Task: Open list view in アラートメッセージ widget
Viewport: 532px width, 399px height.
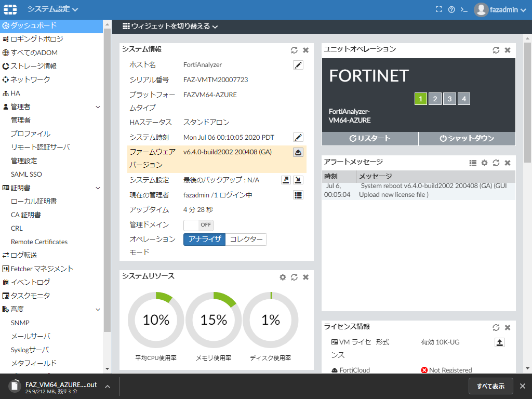Action: pyautogui.click(x=473, y=163)
